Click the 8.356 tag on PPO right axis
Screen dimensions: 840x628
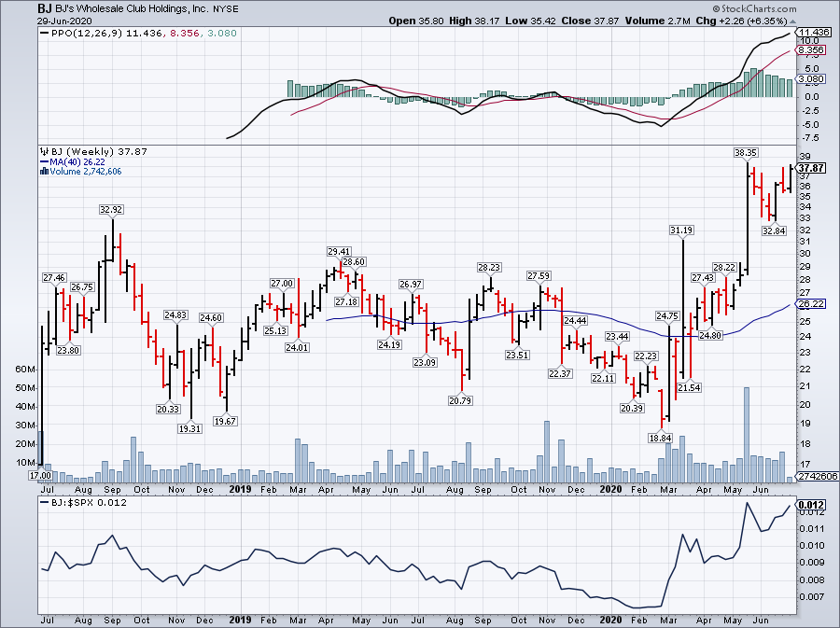click(x=811, y=50)
